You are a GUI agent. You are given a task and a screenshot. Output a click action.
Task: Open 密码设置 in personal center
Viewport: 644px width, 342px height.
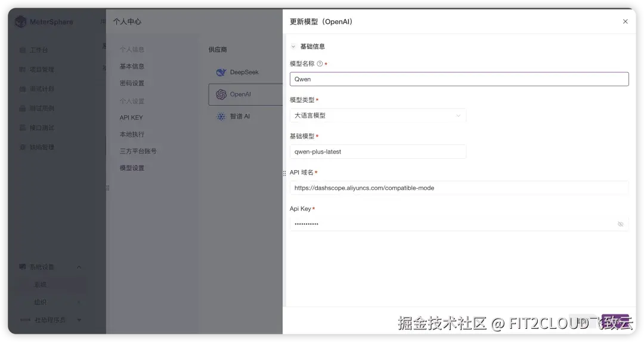132,83
